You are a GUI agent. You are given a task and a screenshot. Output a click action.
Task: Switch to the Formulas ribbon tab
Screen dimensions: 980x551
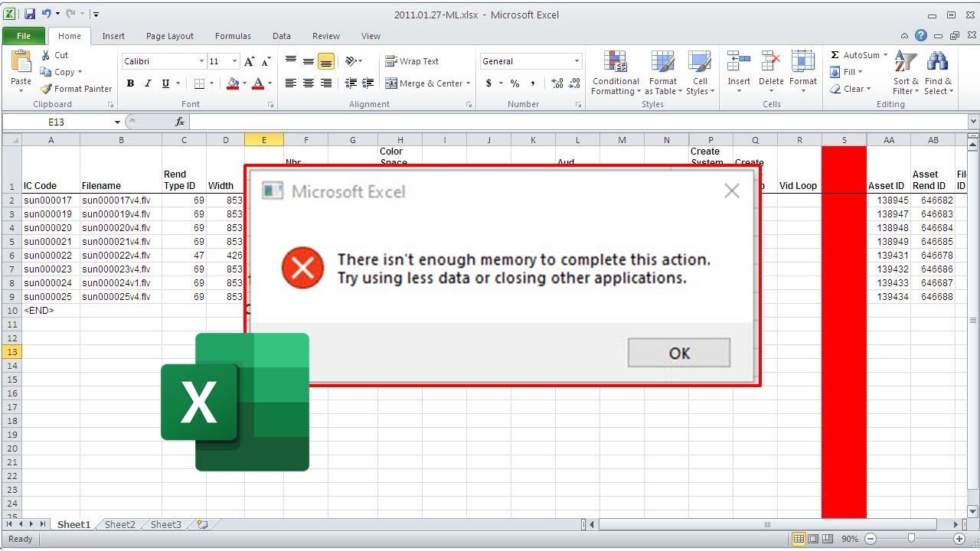(x=233, y=36)
